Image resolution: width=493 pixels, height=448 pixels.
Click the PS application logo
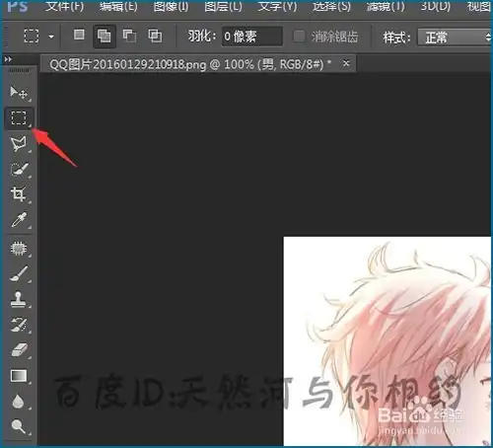point(18,6)
